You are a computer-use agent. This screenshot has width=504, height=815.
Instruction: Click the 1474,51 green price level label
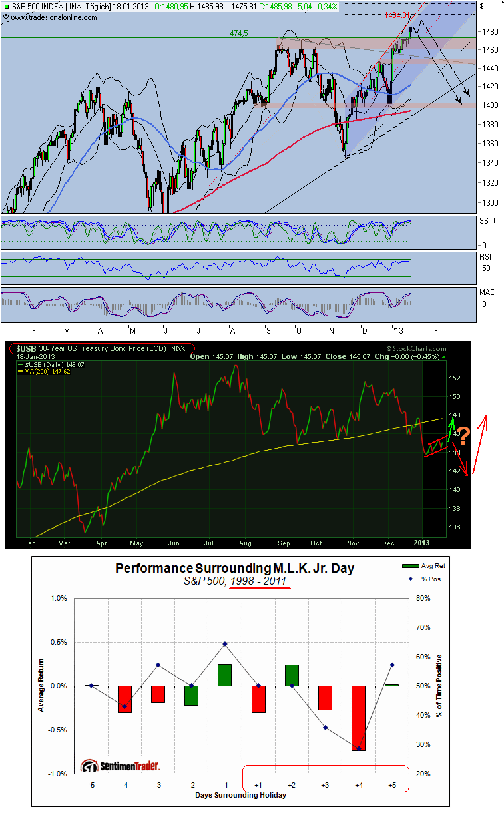click(239, 33)
